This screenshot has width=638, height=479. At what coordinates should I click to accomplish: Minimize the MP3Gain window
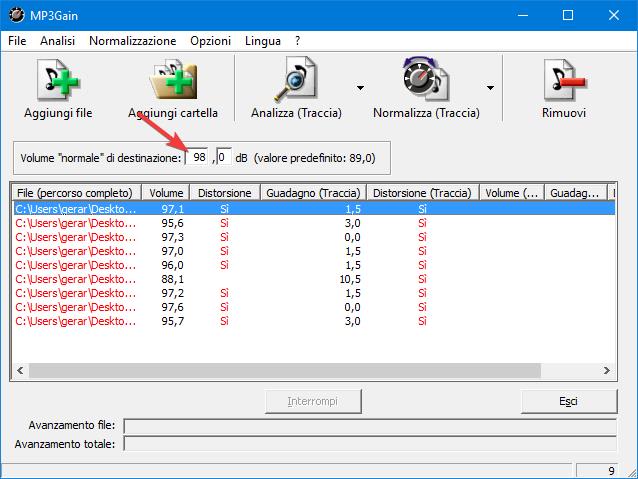point(523,15)
